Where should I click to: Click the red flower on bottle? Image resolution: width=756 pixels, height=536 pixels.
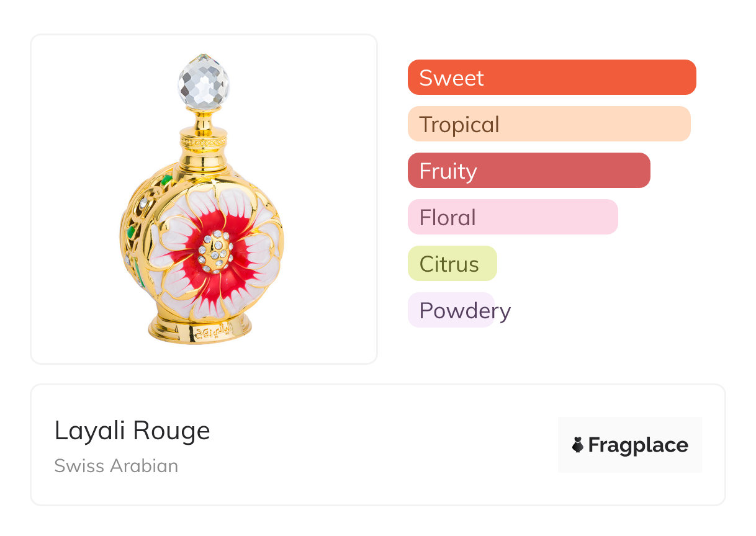tap(214, 251)
